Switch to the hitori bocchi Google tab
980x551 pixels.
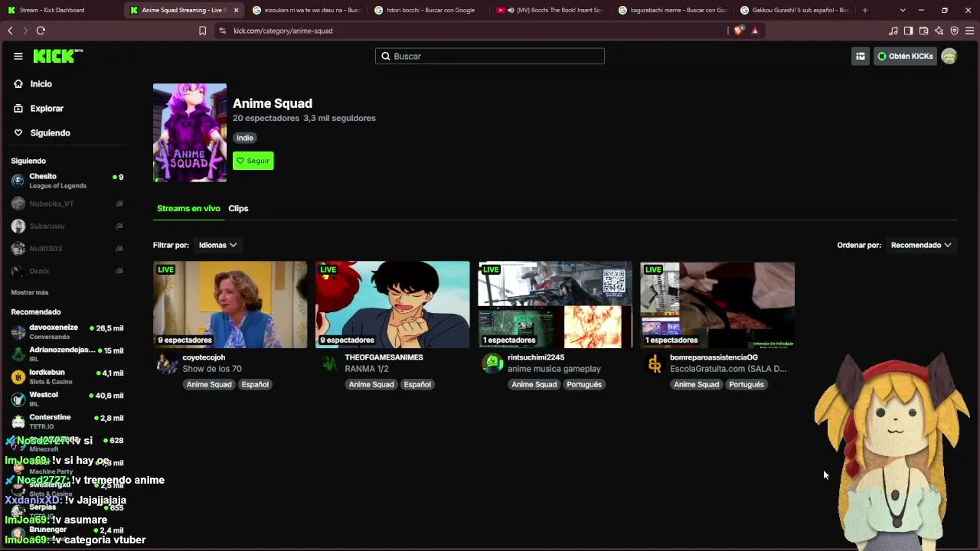(x=429, y=10)
